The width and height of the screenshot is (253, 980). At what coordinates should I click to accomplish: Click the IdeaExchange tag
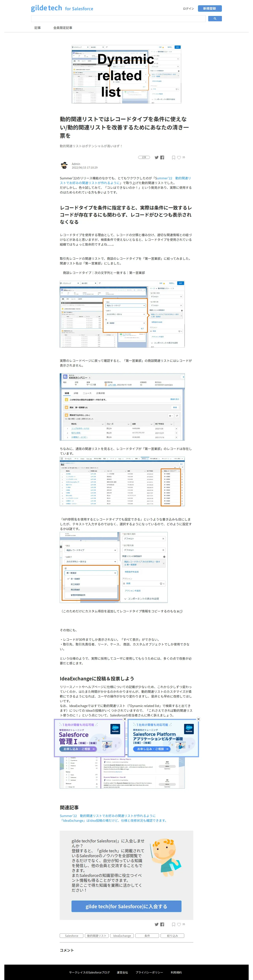[122, 936]
